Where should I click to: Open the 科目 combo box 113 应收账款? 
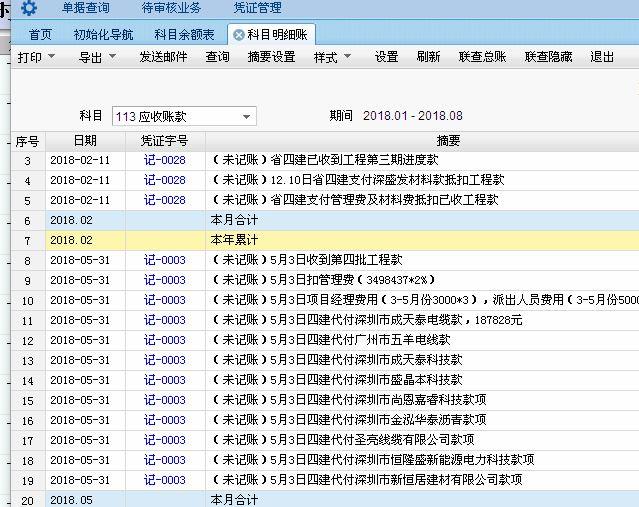[184, 117]
